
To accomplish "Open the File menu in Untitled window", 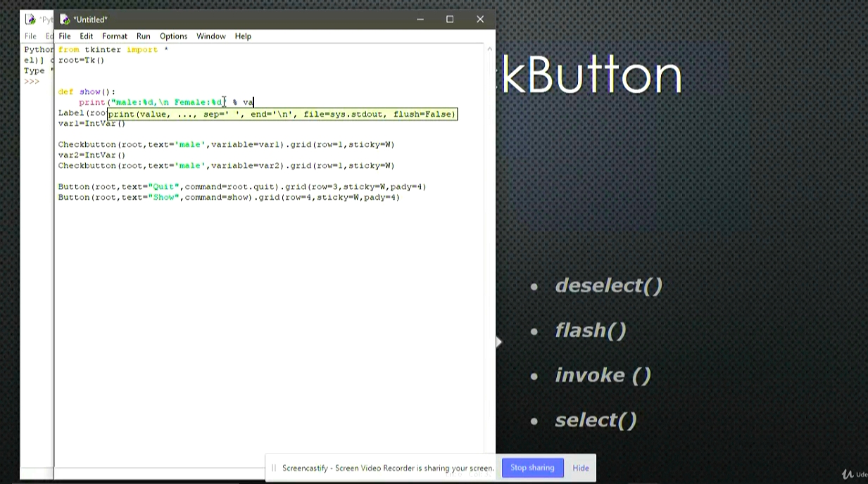I will (65, 36).
